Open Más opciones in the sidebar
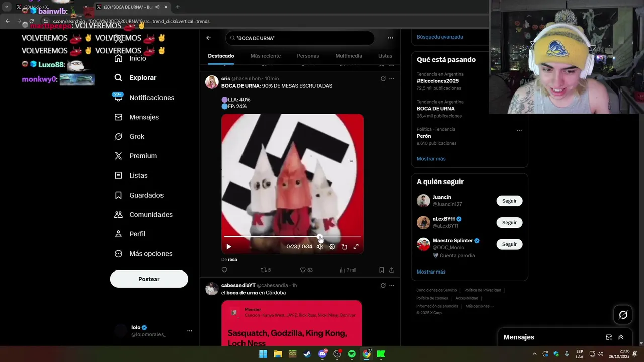Screen dimensions: 644x362 pyautogui.click(x=144, y=254)
